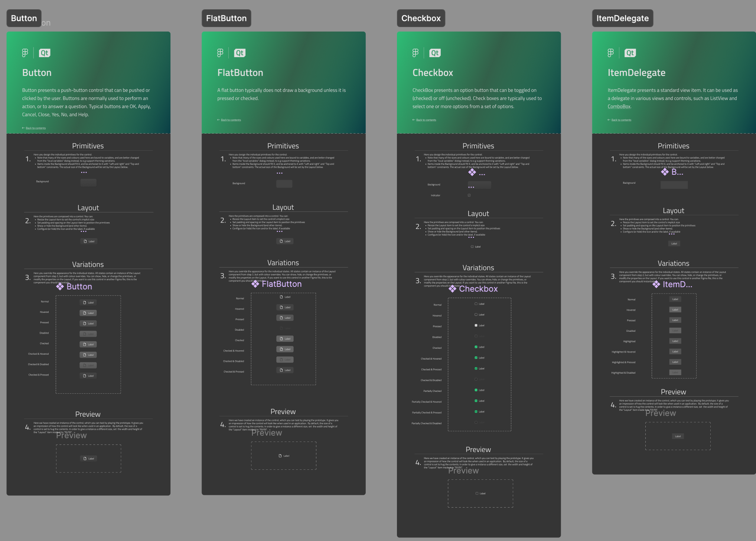756x541 pixels.
Task: Toggle the Partially Checked checkbox in Checkbox variations
Action: [x=476, y=390]
